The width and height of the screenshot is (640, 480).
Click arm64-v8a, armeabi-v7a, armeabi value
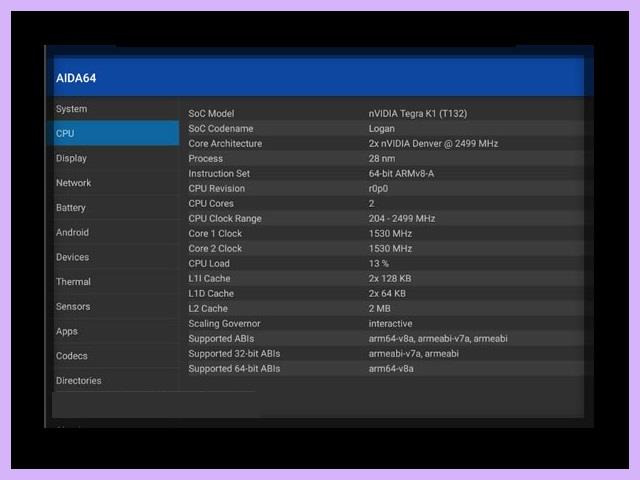coord(438,339)
